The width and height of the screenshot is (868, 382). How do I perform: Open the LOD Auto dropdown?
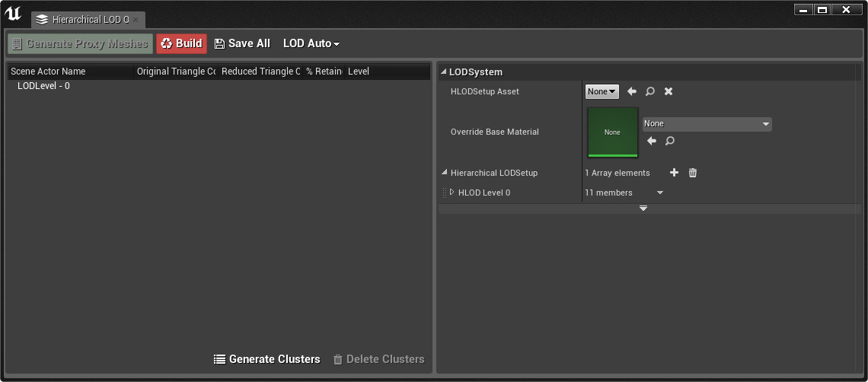[x=311, y=43]
